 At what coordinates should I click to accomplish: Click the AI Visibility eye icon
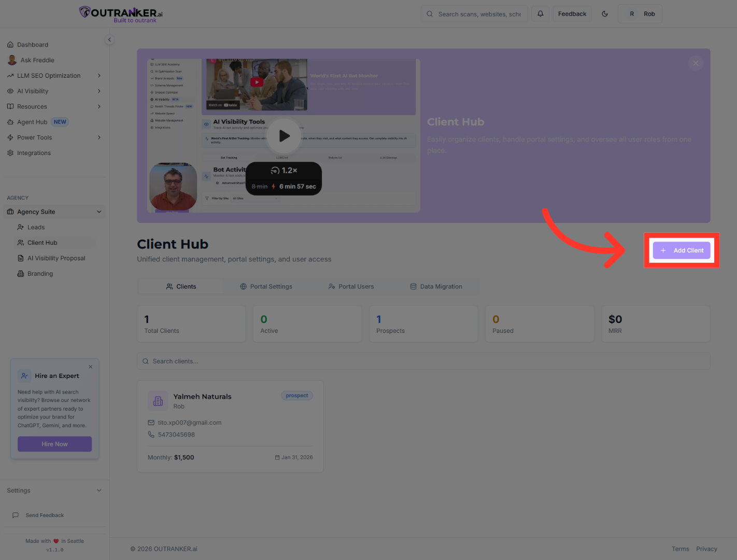pyautogui.click(x=10, y=91)
